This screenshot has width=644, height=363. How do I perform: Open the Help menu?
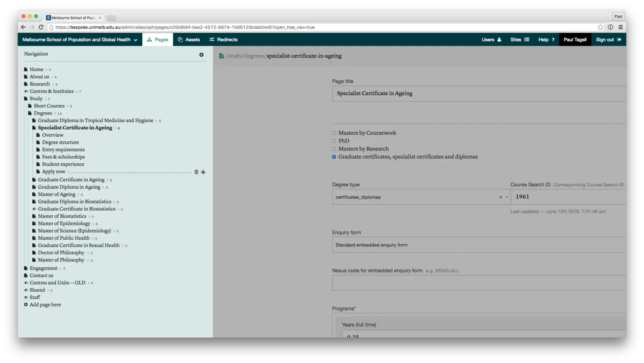tap(546, 40)
